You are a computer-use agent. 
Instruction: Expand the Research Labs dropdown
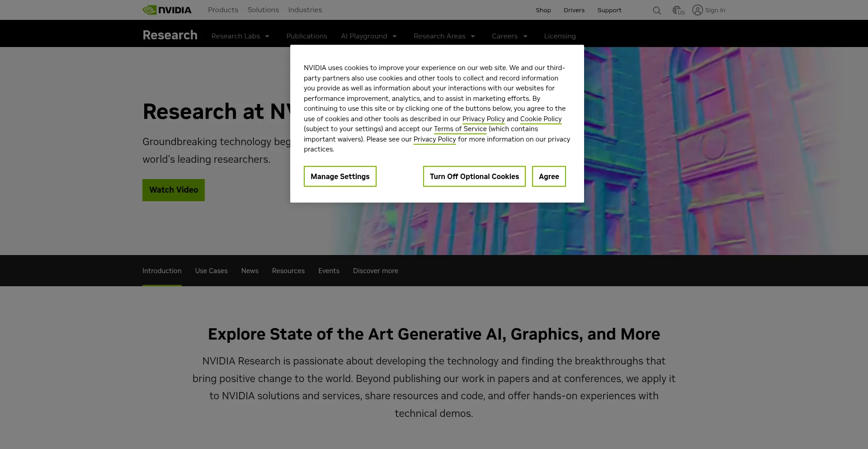(x=241, y=36)
